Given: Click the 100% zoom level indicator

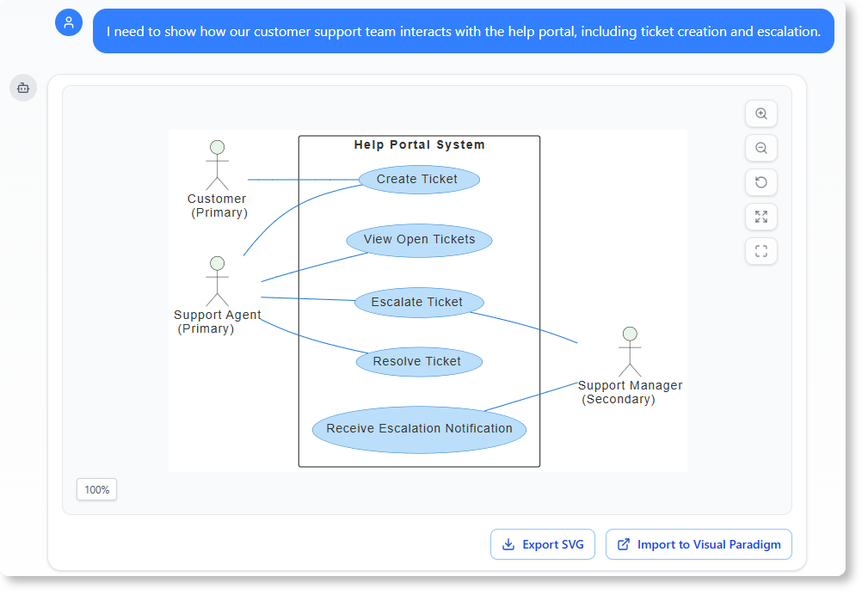Looking at the screenshot, I should coord(96,489).
